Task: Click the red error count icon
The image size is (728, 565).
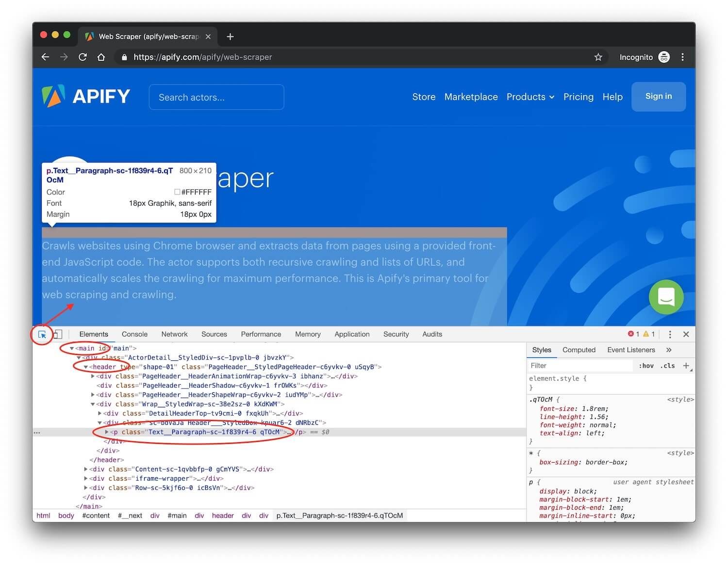Action: (x=631, y=334)
